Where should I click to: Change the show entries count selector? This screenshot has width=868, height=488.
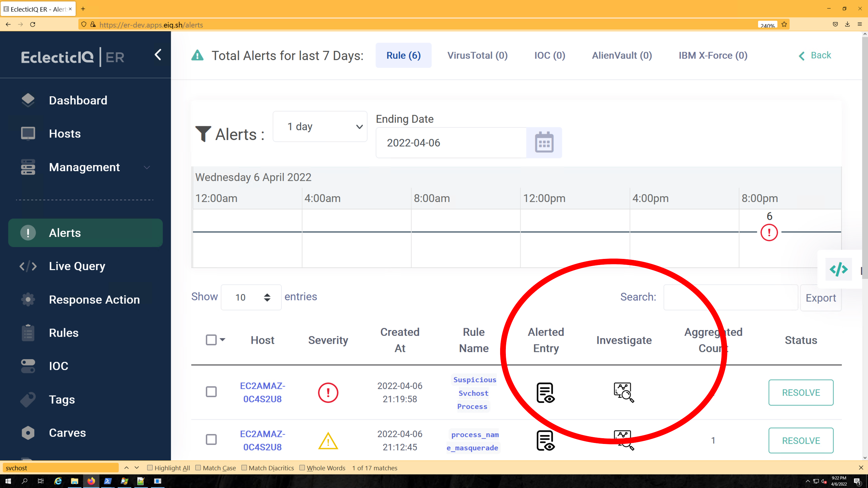tap(251, 297)
